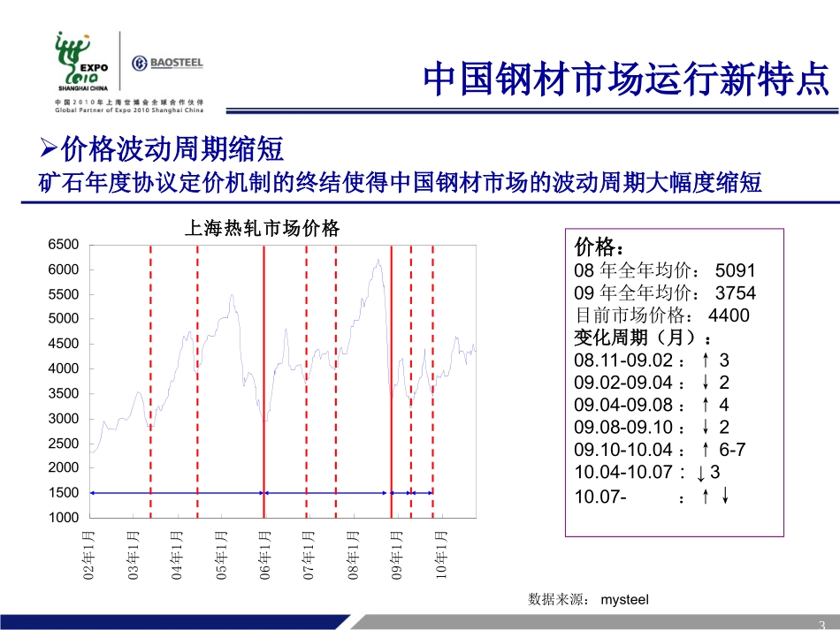This screenshot has height=630, width=840.
Task: Click the down arrow beside 10.04-10.07
Action: 700,474
